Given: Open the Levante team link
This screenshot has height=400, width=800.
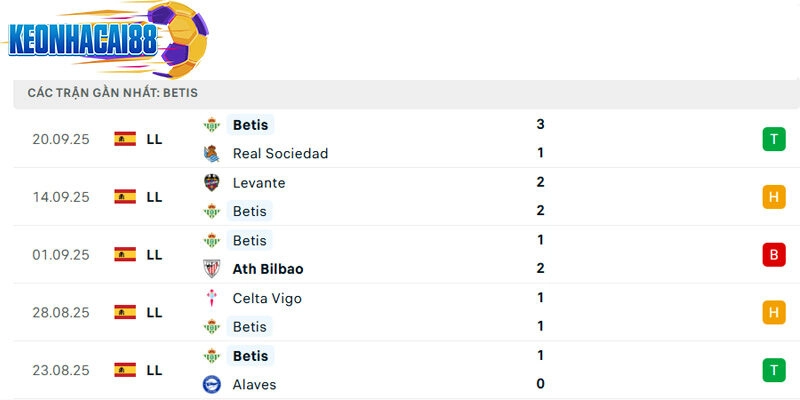Looking at the screenshot, I should (x=259, y=183).
